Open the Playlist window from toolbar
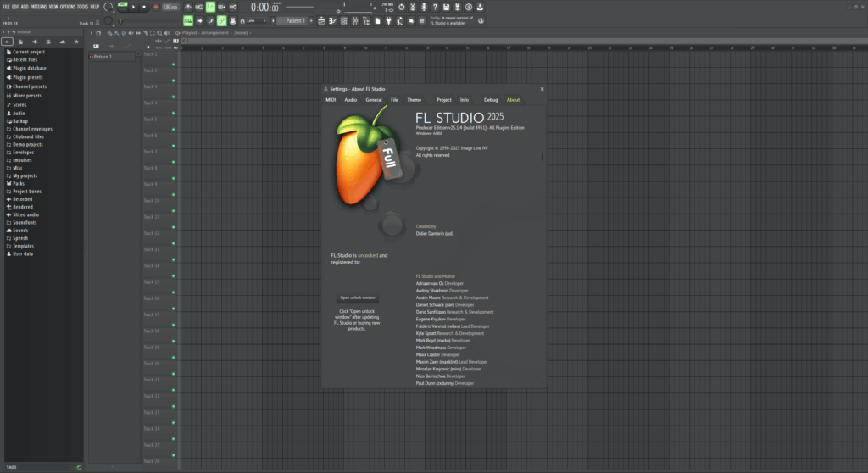 pyautogui.click(x=321, y=20)
